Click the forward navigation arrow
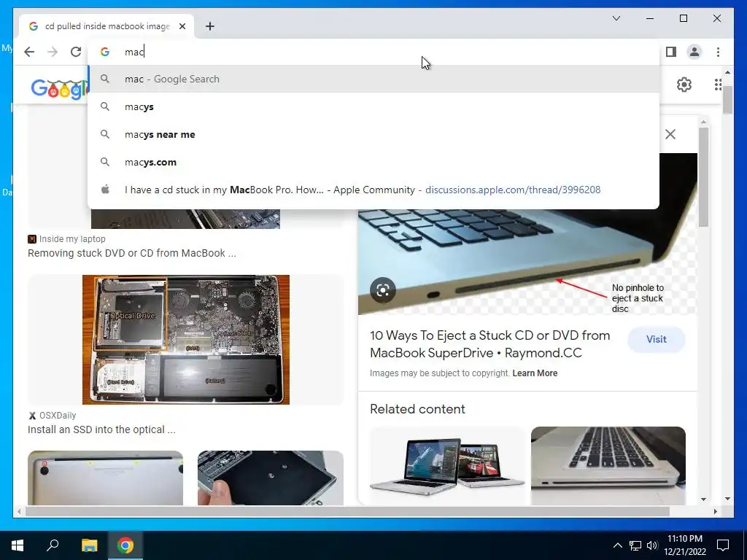This screenshot has height=560, width=747. click(53, 52)
